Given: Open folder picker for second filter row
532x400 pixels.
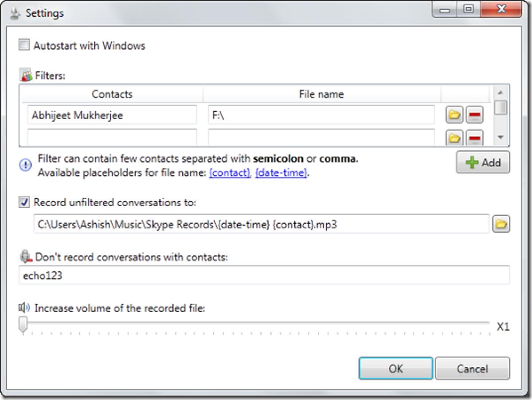Looking at the screenshot, I should pos(454,137).
